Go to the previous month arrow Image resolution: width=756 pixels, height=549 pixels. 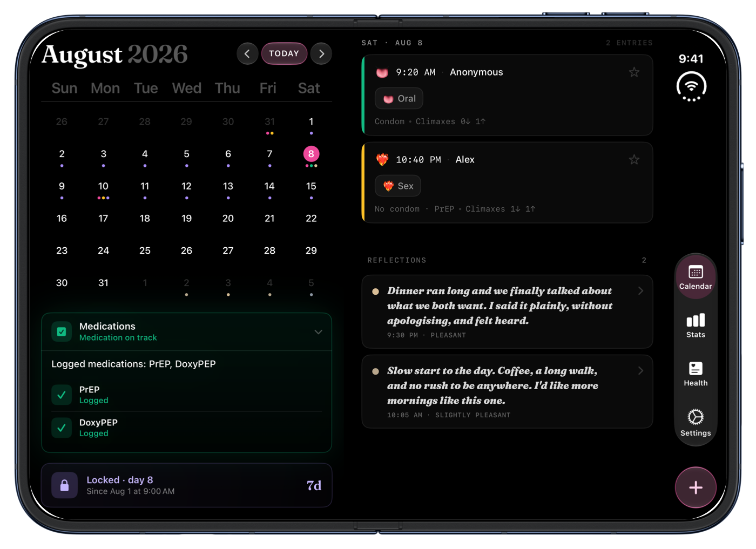[x=247, y=53]
